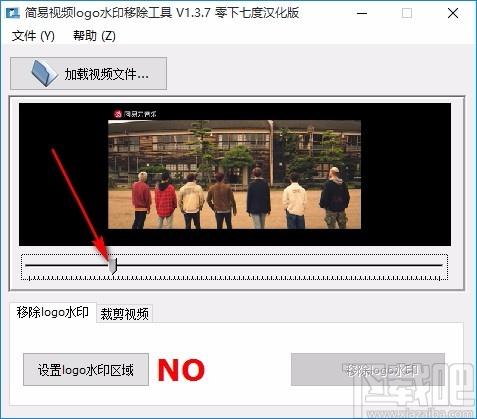Close the logo removal tool window
Screen dimensions: 477x419
pos(453,13)
